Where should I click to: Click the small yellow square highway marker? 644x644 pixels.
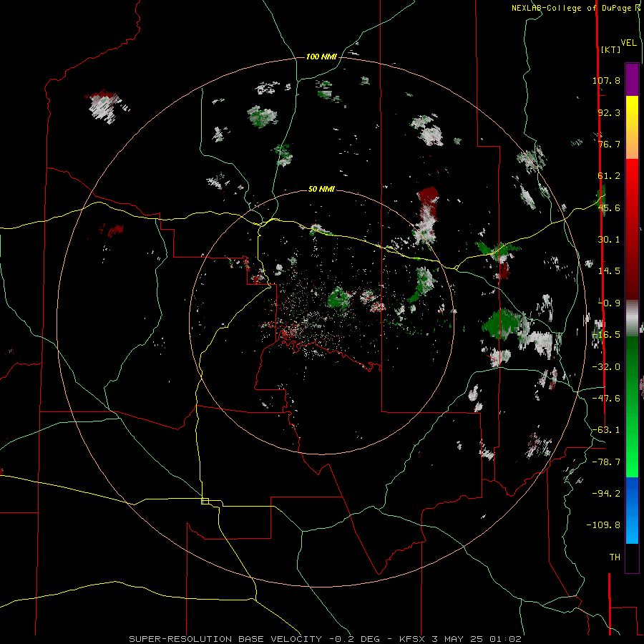(x=205, y=501)
